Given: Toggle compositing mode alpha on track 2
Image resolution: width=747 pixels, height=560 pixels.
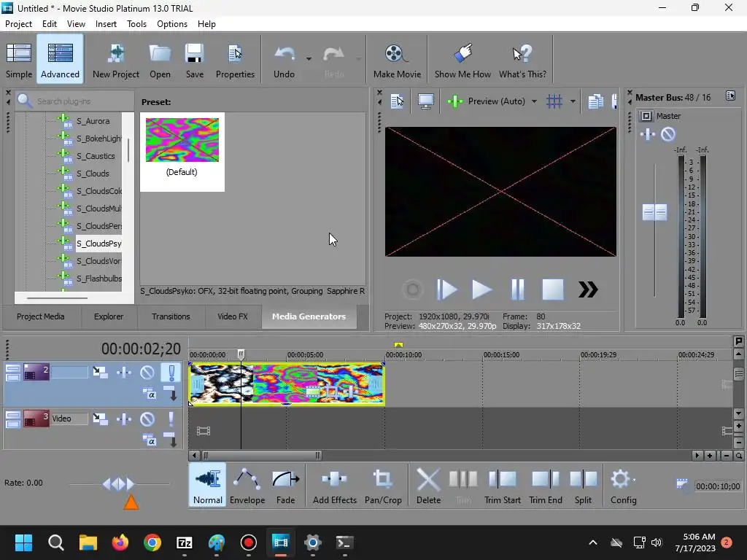Looking at the screenshot, I should pyautogui.click(x=150, y=394).
